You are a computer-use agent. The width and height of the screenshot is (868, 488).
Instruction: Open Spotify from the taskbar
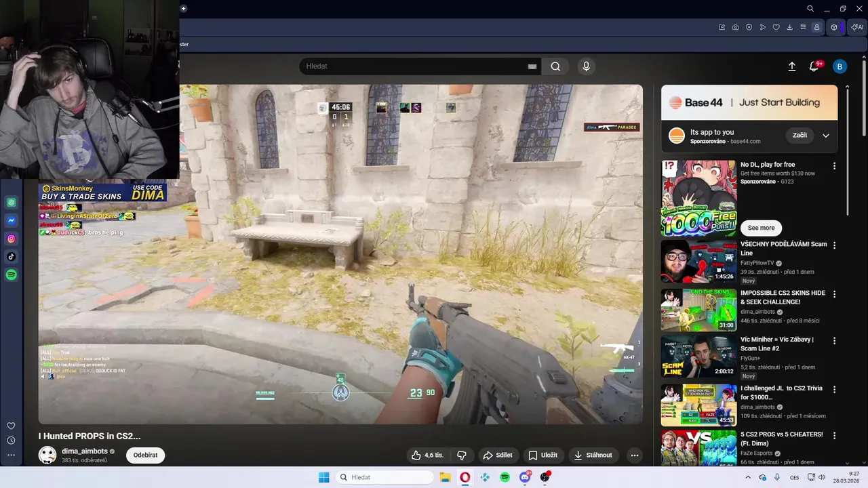tap(505, 477)
